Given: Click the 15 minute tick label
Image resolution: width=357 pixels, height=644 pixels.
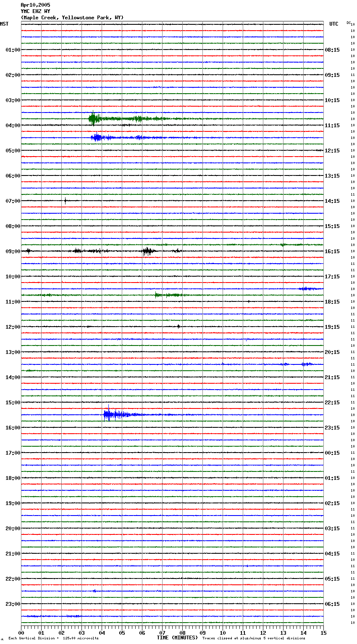Looking at the screenshot, I should point(323,633).
